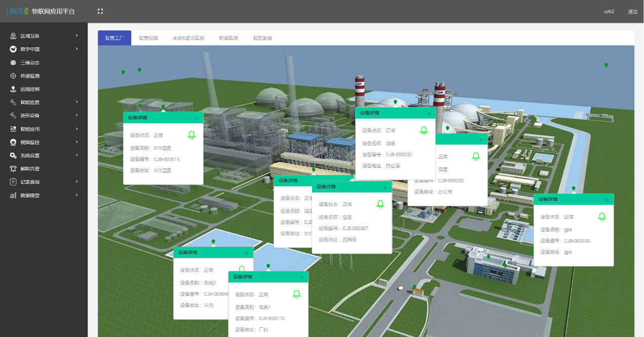Image resolution: width=644 pixels, height=337 pixels.
Task: Close the 015湿度 device detail popup
Action: 197,119
